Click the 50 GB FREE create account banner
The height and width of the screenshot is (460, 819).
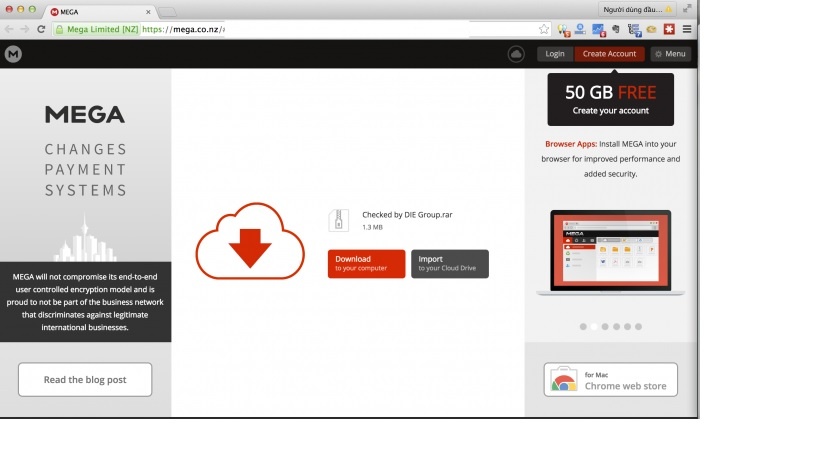(x=611, y=99)
